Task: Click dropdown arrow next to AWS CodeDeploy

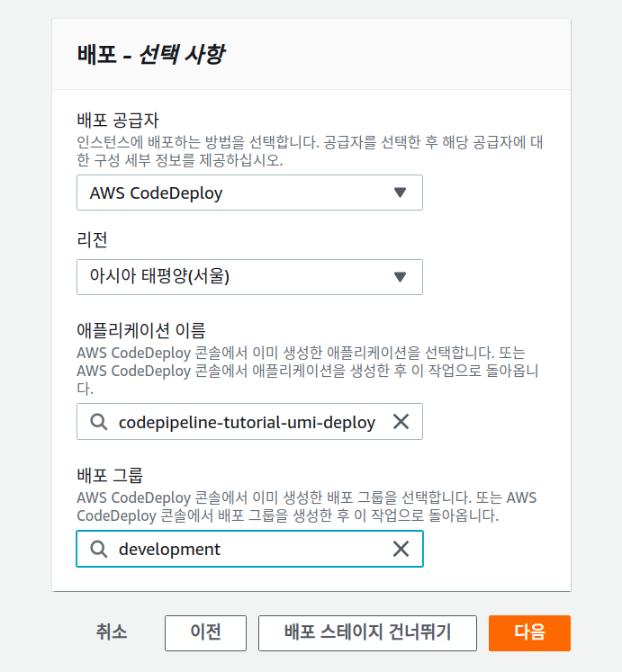Action: (x=401, y=193)
